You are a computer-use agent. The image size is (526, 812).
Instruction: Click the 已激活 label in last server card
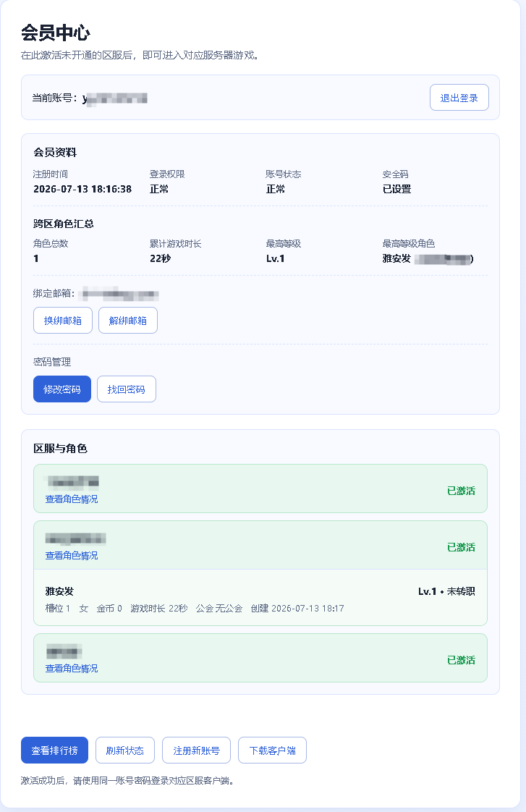click(x=461, y=660)
